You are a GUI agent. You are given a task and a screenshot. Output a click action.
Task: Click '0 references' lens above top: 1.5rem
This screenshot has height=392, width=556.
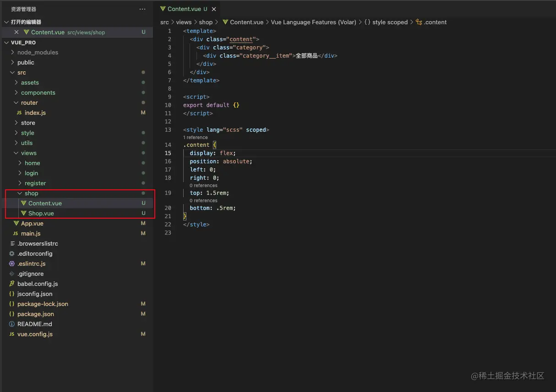tap(203, 185)
